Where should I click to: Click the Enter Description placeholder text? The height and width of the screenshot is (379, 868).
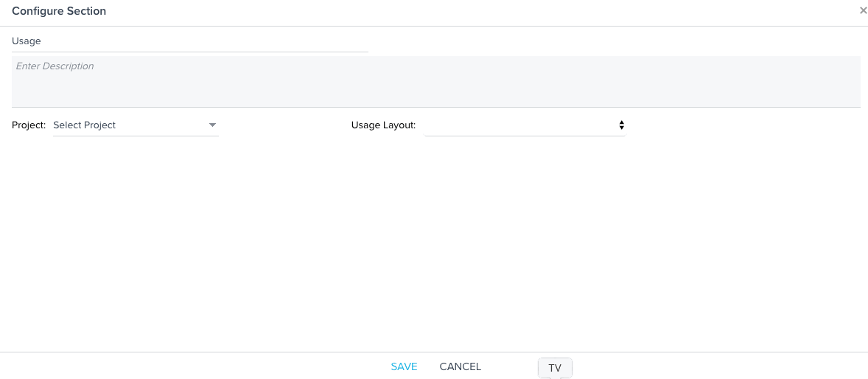coord(55,66)
